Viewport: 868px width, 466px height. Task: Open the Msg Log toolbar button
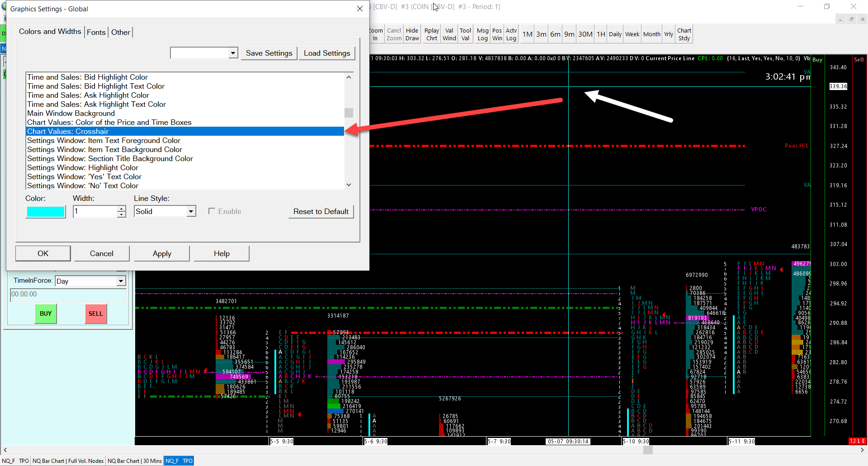(482, 34)
